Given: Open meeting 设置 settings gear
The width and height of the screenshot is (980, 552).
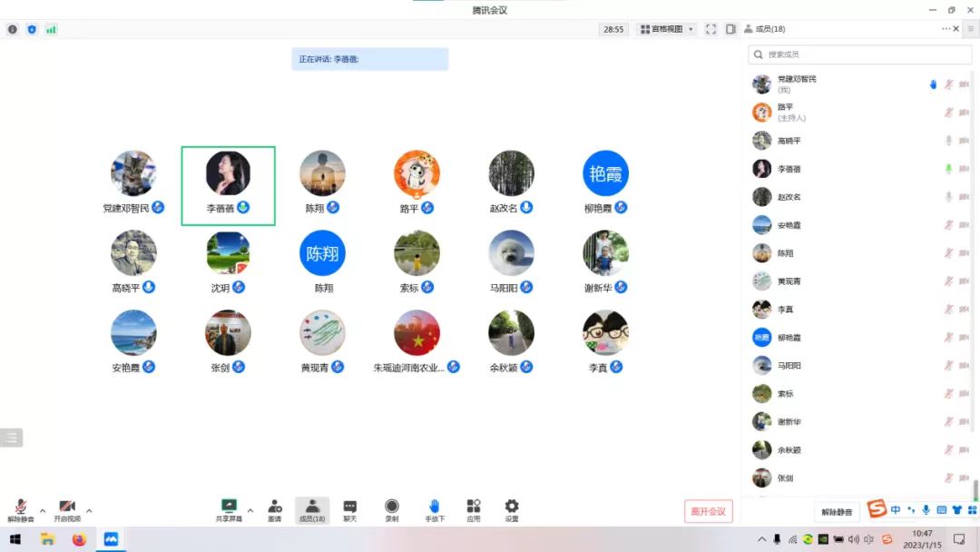Looking at the screenshot, I should [512, 509].
